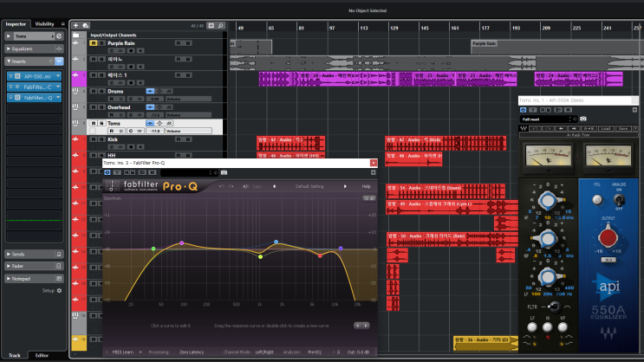Click the Pro-Q output lock icon
The height and width of the screenshot is (362, 644).
coord(338,352)
